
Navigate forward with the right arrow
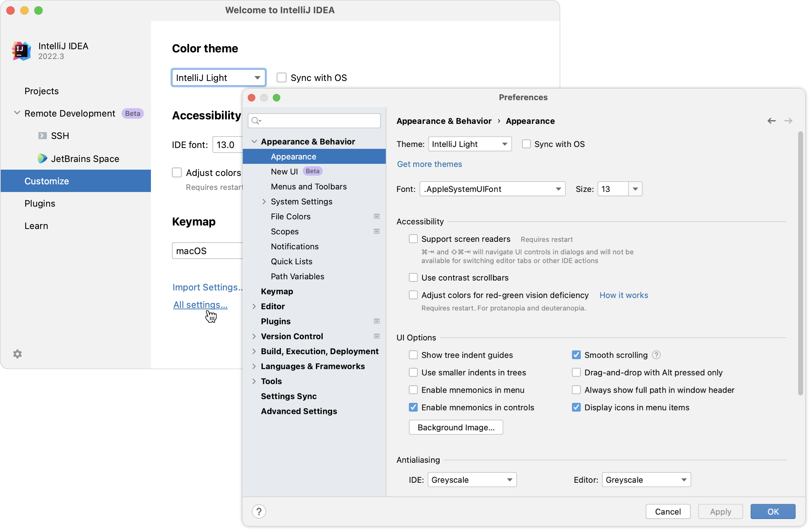click(x=788, y=121)
